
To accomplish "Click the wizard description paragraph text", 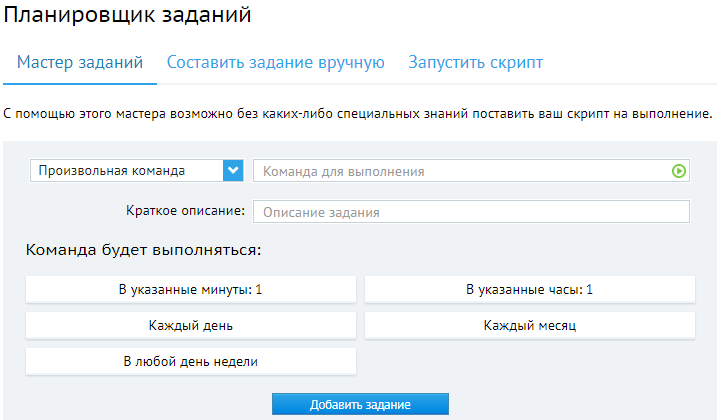I will 358,113.
